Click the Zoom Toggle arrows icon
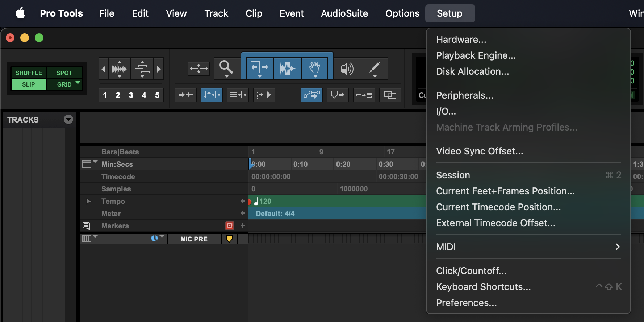 point(199,69)
